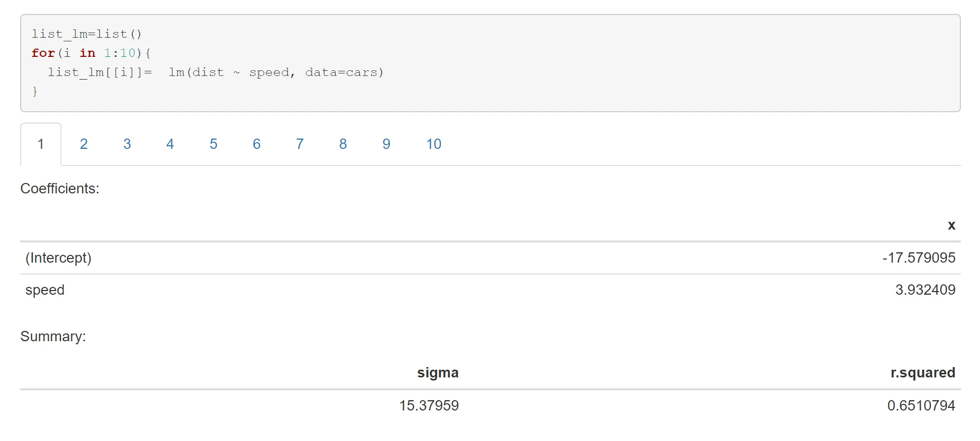Screen dimensions: 980x441
Task: Click the sigma column header
Action: pyautogui.click(x=438, y=373)
